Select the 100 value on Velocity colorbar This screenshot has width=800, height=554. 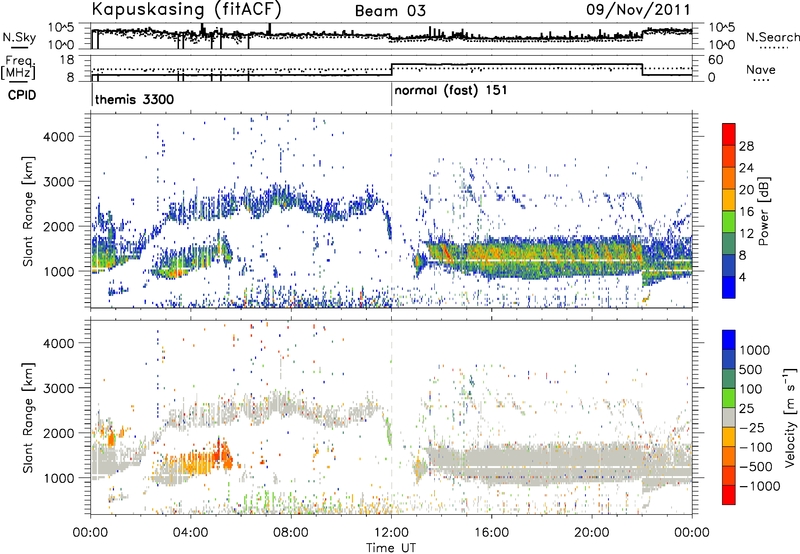(753, 389)
